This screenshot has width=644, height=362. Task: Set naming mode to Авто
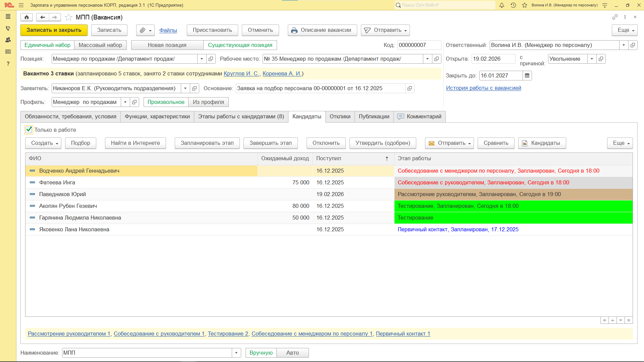point(292,353)
